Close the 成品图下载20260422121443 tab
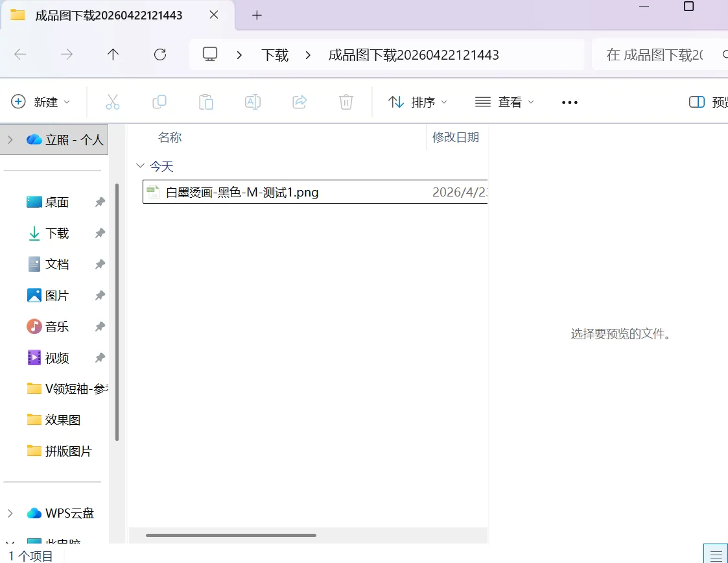This screenshot has width=728, height=563. [214, 15]
